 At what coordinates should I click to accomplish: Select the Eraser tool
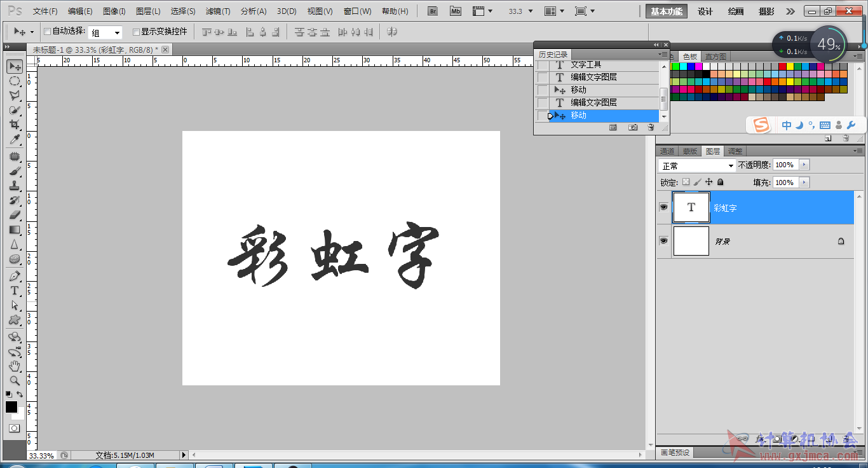click(x=15, y=215)
